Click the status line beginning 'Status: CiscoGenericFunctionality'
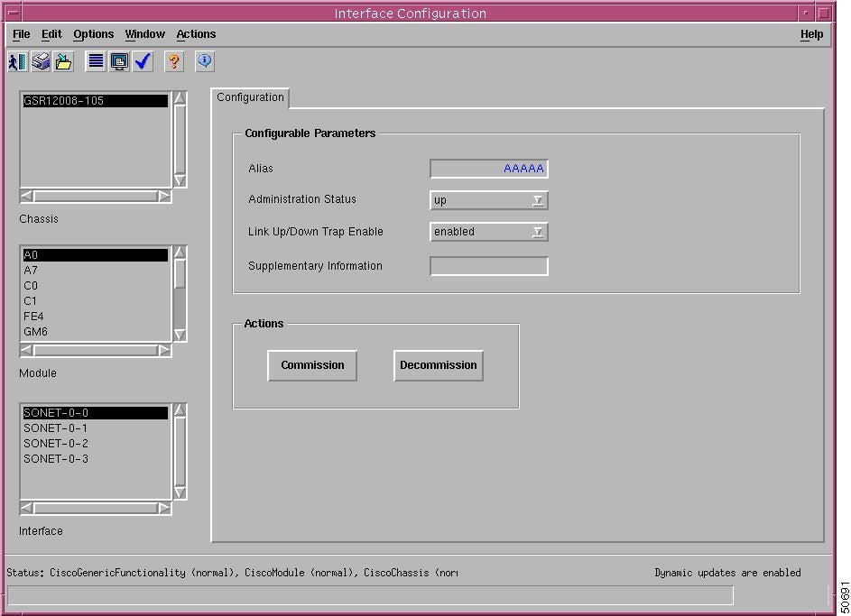This screenshot has width=851, height=616. tap(232, 573)
